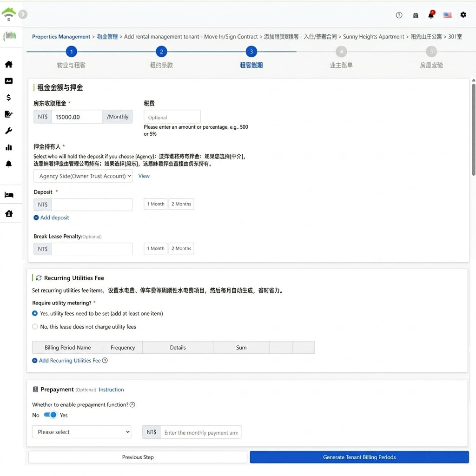
Task: Click the Billing Period Name column header
Action: pos(67,347)
